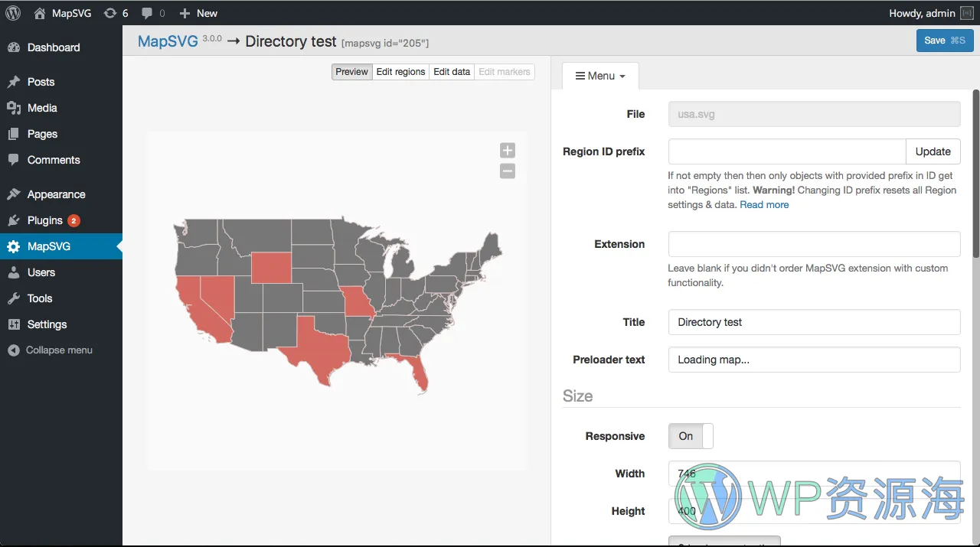The height and width of the screenshot is (547, 980).
Task: Zoom in the map with plus button
Action: pyautogui.click(x=508, y=150)
